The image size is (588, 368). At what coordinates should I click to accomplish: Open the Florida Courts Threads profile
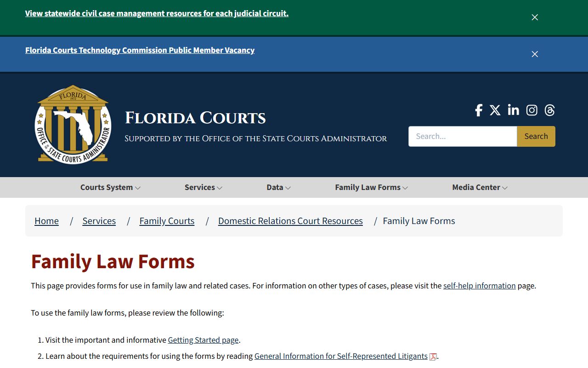point(550,110)
